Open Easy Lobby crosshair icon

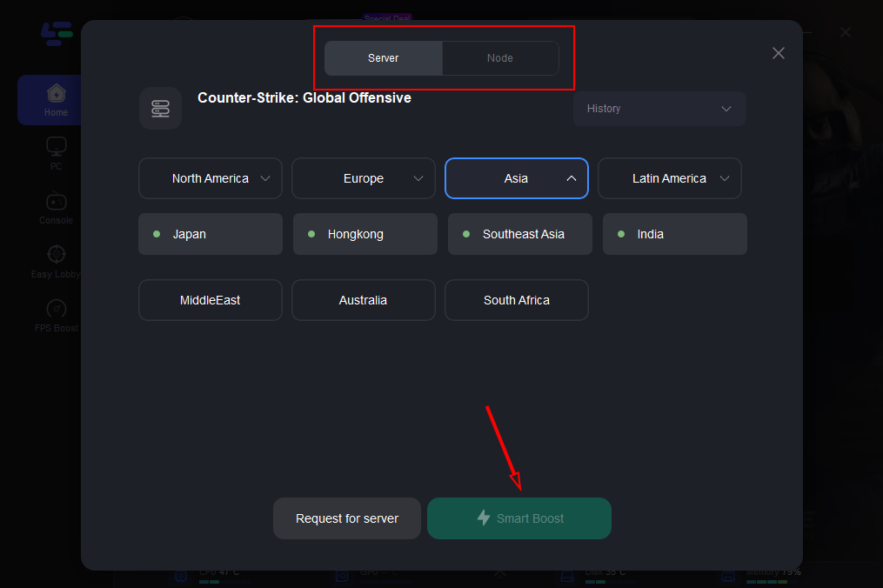[x=57, y=255]
